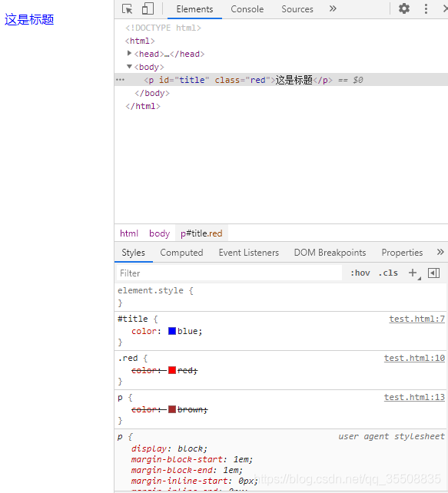The width and height of the screenshot is (448, 493).
Task: Show more DevTools panels chevron
Action: point(333,8)
